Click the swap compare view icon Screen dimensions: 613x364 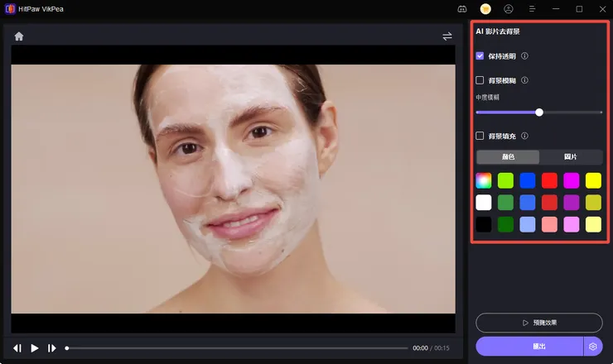pos(447,36)
